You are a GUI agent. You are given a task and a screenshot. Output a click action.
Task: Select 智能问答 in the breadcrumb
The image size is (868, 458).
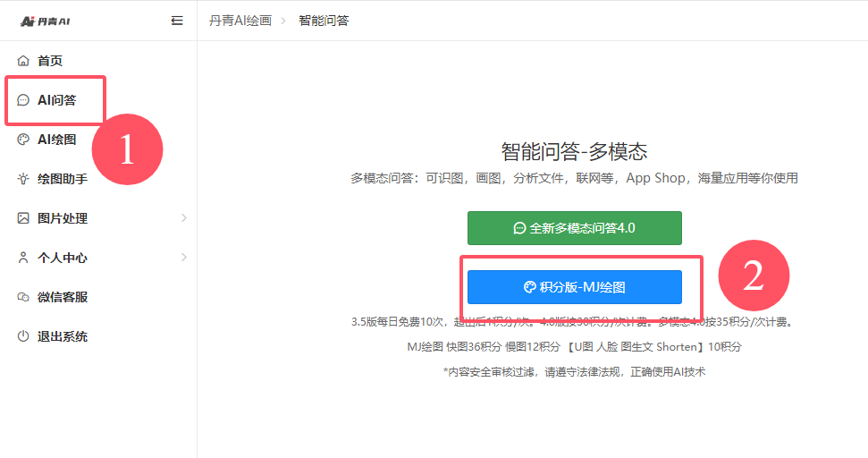[x=324, y=21]
